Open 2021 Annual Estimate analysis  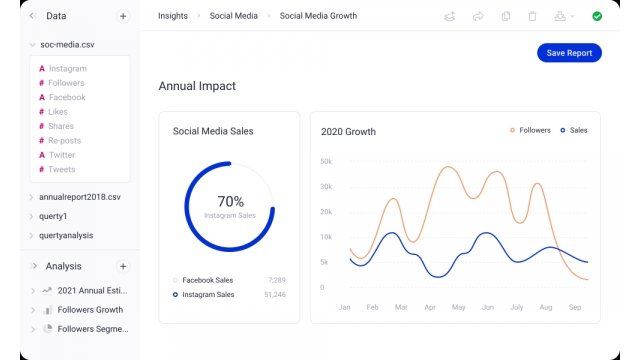92,291
